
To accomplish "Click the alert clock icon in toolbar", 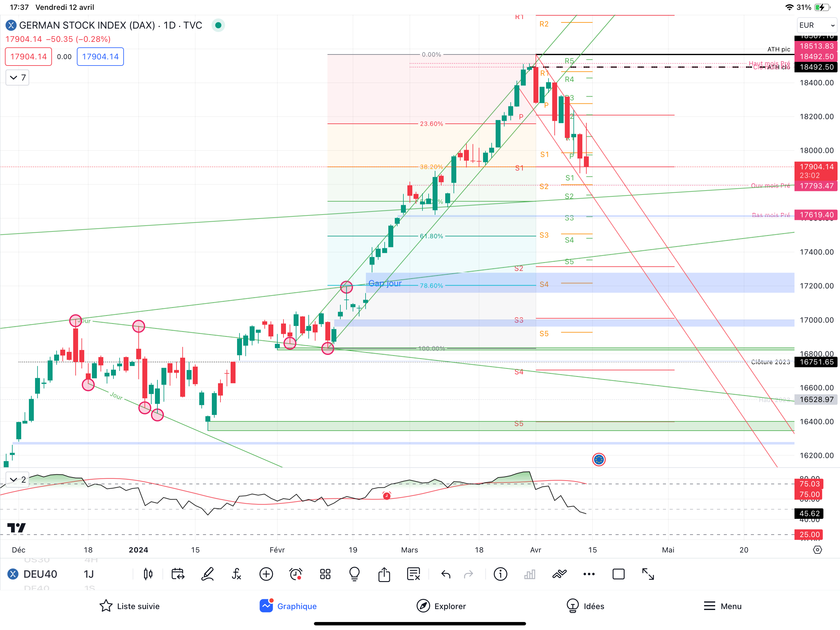I will click(296, 574).
